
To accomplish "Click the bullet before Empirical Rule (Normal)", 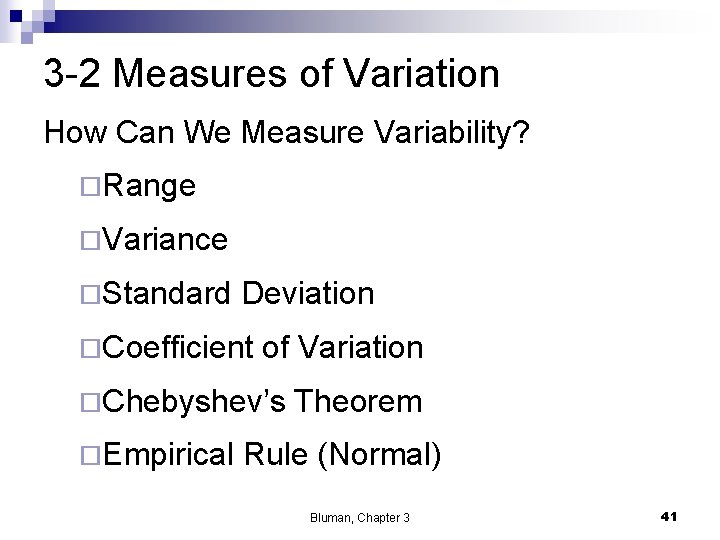I will (90, 456).
